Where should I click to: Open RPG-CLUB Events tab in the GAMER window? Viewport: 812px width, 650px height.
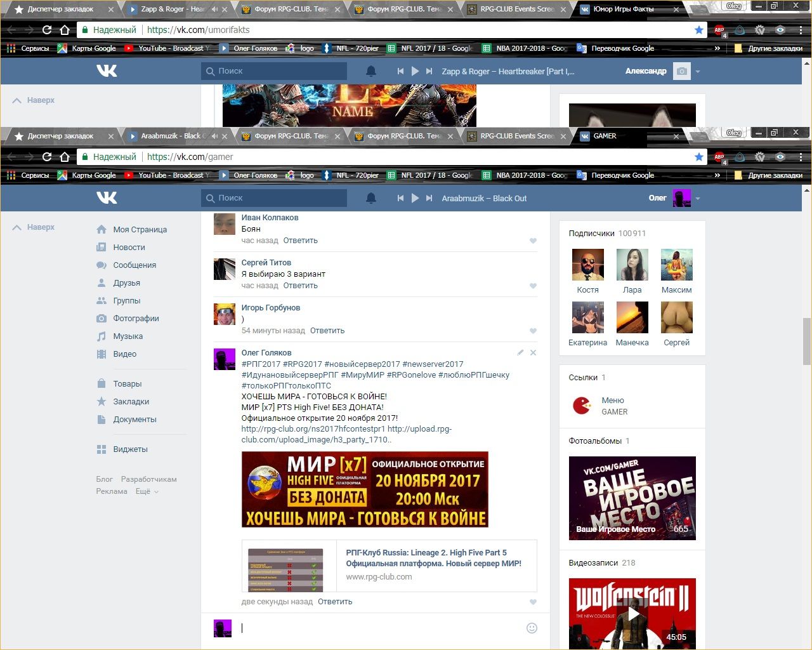pos(517,136)
